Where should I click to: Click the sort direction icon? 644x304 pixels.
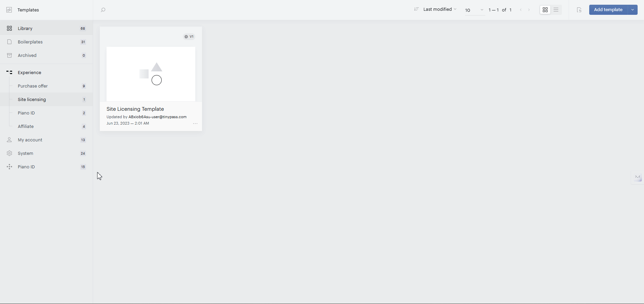pyautogui.click(x=416, y=9)
